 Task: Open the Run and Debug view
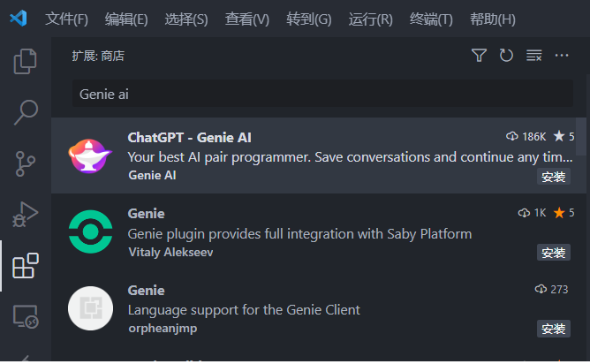click(x=26, y=215)
